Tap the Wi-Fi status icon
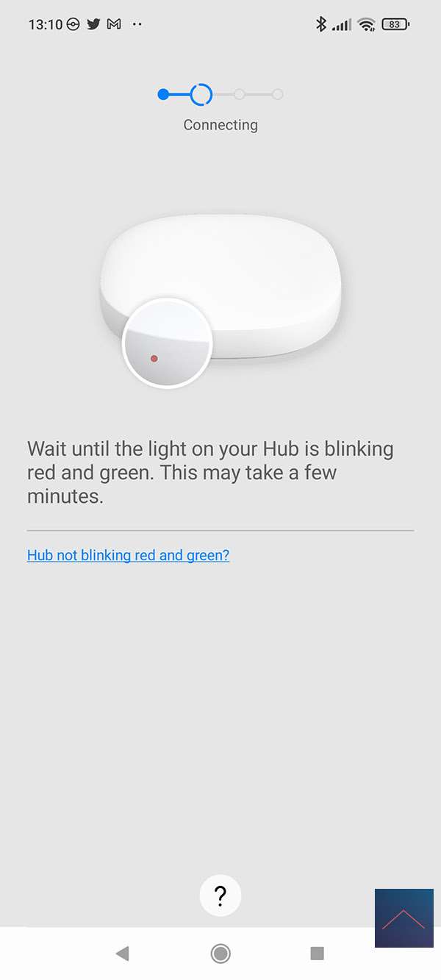 tap(366, 25)
